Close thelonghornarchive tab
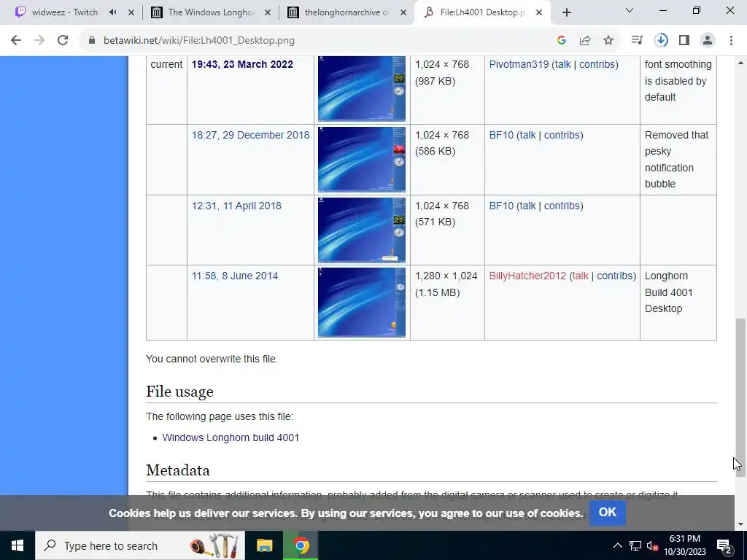Image resolution: width=747 pixels, height=560 pixels. pyautogui.click(x=403, y=12)
